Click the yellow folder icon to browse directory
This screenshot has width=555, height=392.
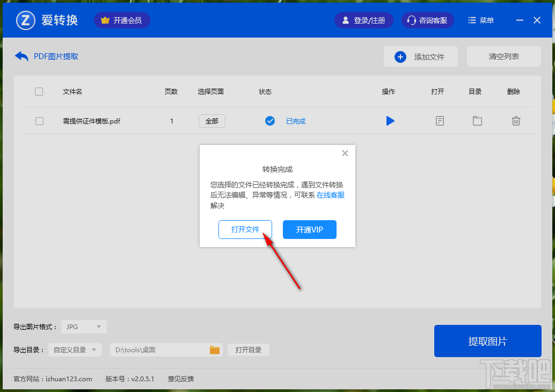click(215, 350)
